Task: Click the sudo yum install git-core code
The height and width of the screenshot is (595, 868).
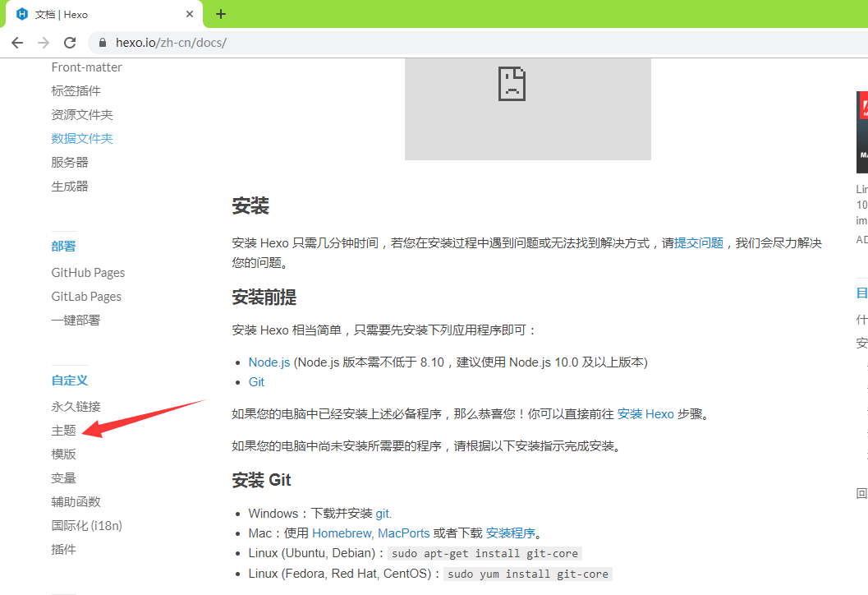Action: click(528, 574)
